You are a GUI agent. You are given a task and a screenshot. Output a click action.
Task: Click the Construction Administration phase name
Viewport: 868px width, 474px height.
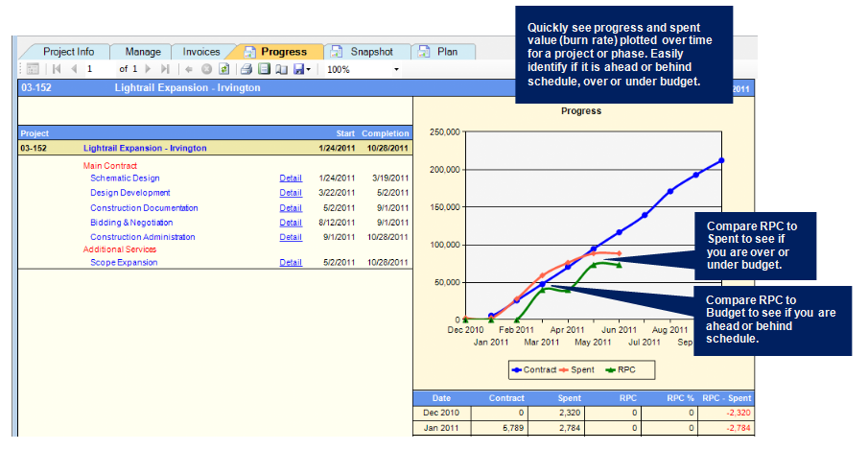[x=142, y=237]
